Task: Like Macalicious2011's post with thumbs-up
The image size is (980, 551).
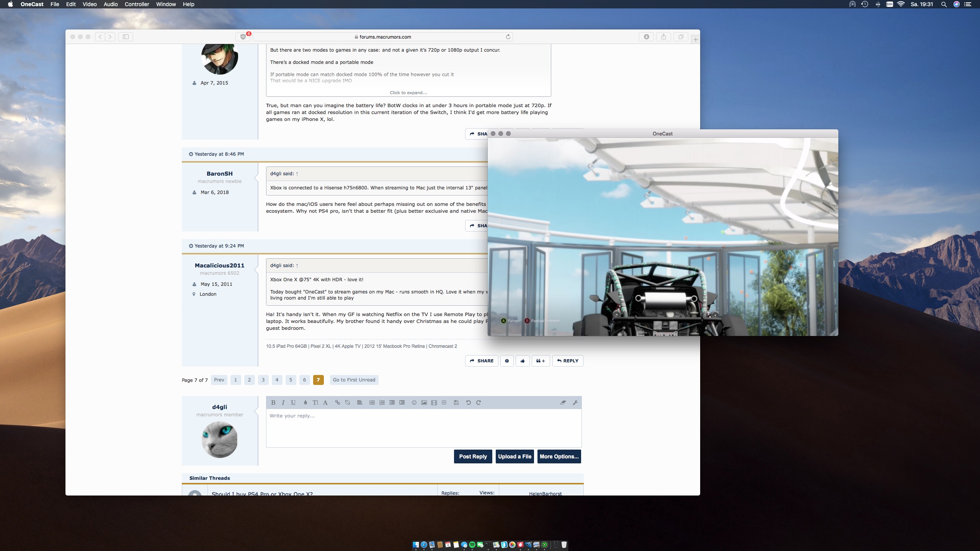Action: 523,361
